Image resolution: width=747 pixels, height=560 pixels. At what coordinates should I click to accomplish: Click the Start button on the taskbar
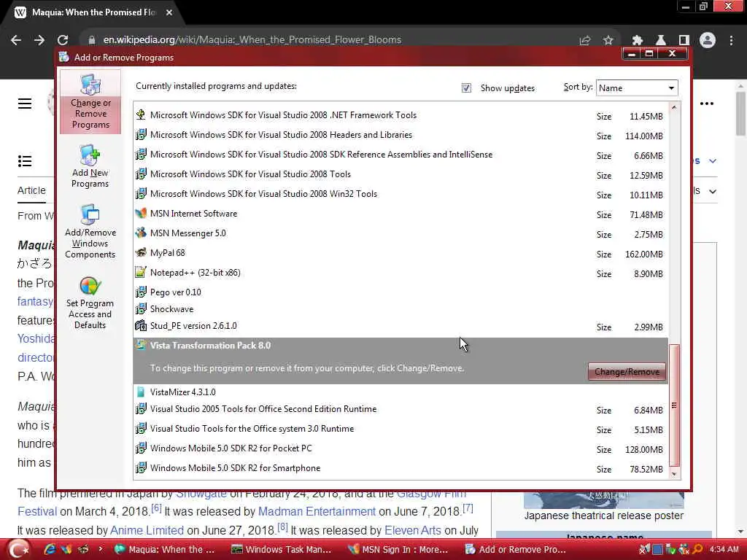coord(18,550)
